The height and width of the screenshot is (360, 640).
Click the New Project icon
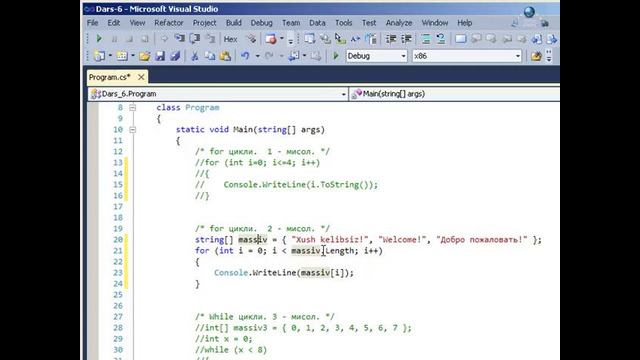[99, 56]
